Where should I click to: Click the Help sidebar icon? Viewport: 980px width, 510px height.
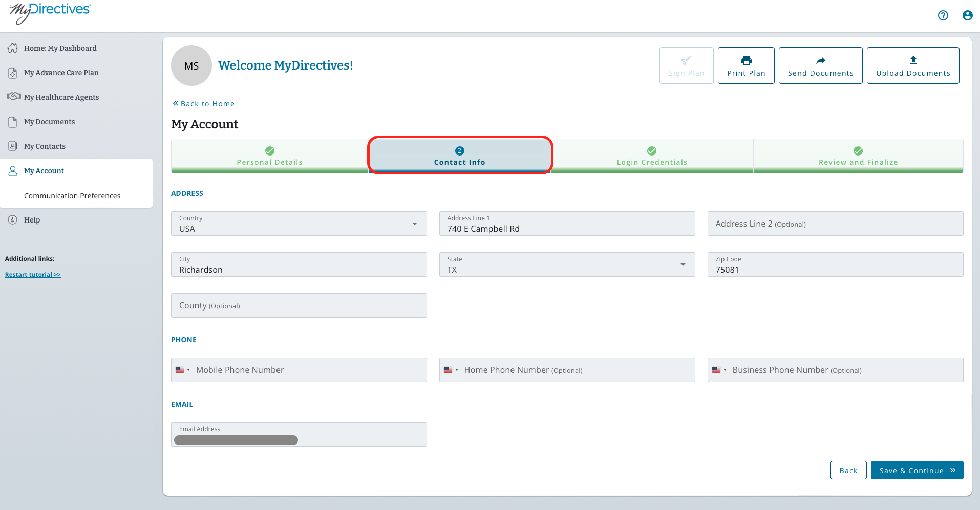(x=13, y=220)
